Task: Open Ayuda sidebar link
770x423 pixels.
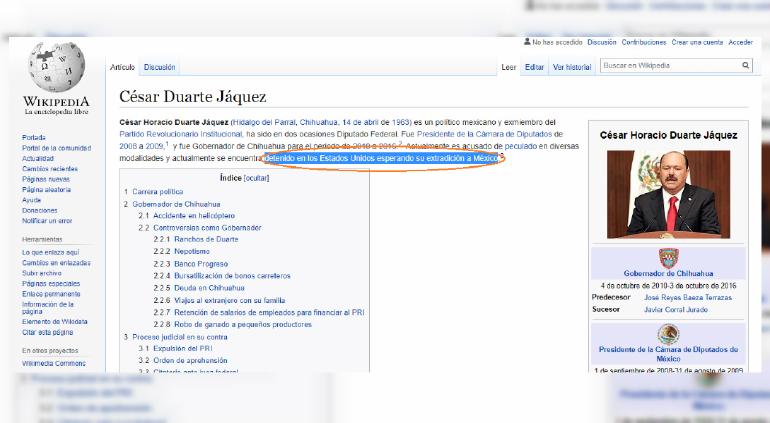Action: tap(31, 200)
